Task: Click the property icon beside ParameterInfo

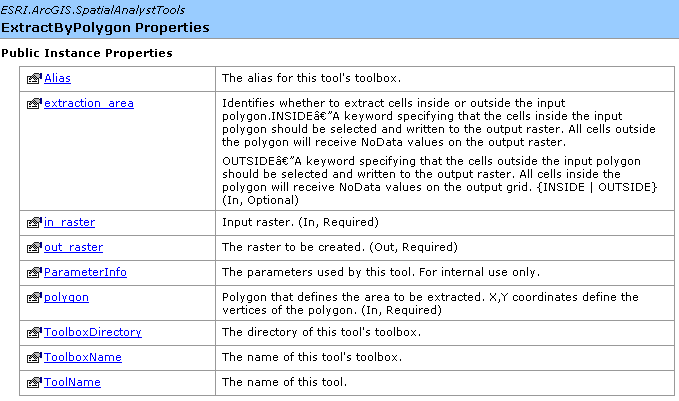Action: (x=34, y=272)
